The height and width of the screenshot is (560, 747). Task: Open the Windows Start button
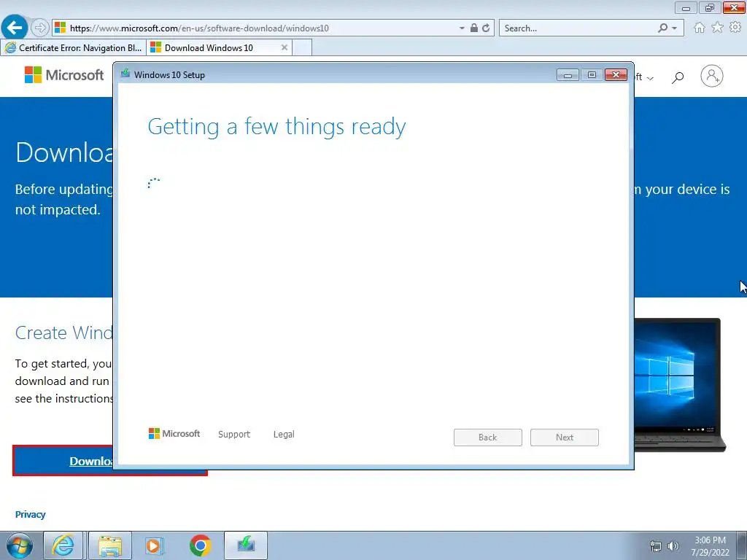(20, 545)
